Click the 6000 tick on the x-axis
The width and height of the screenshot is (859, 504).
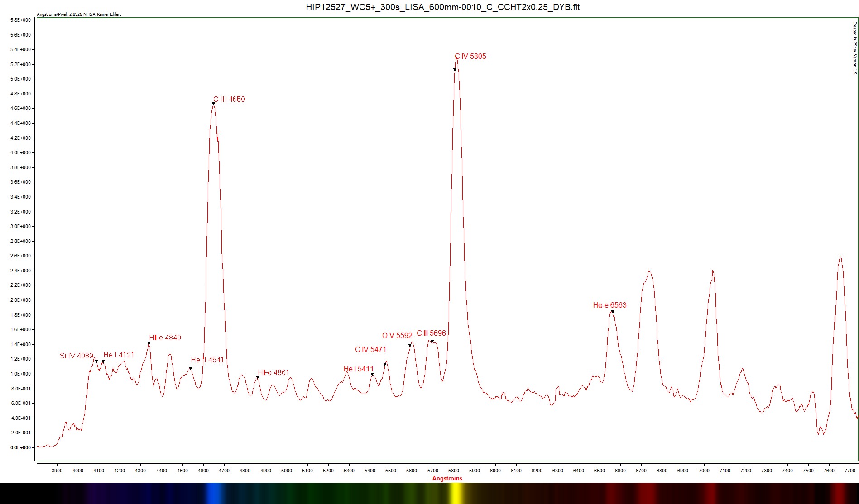coord(495,471)
